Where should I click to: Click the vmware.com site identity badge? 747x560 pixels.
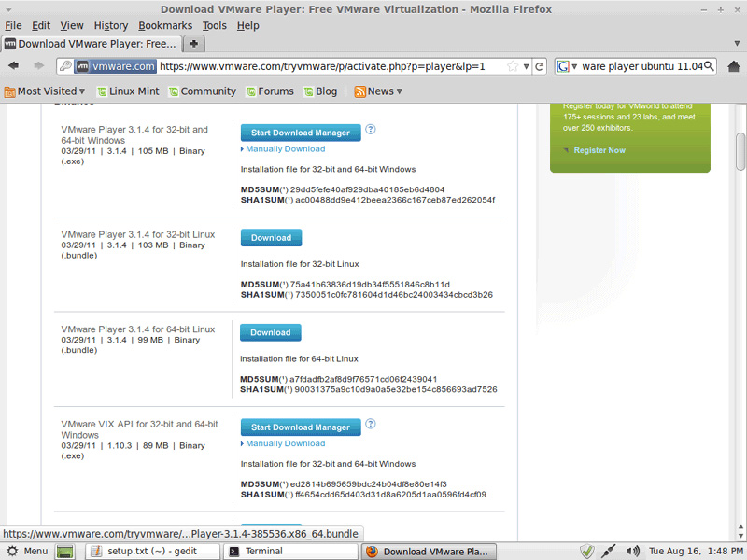coord(115,66)
